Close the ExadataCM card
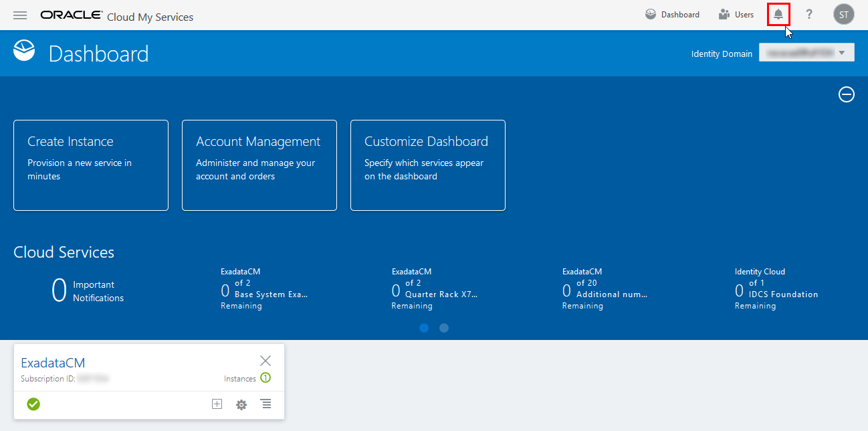Screen dimensions: 868x431 tap(265, 361)
